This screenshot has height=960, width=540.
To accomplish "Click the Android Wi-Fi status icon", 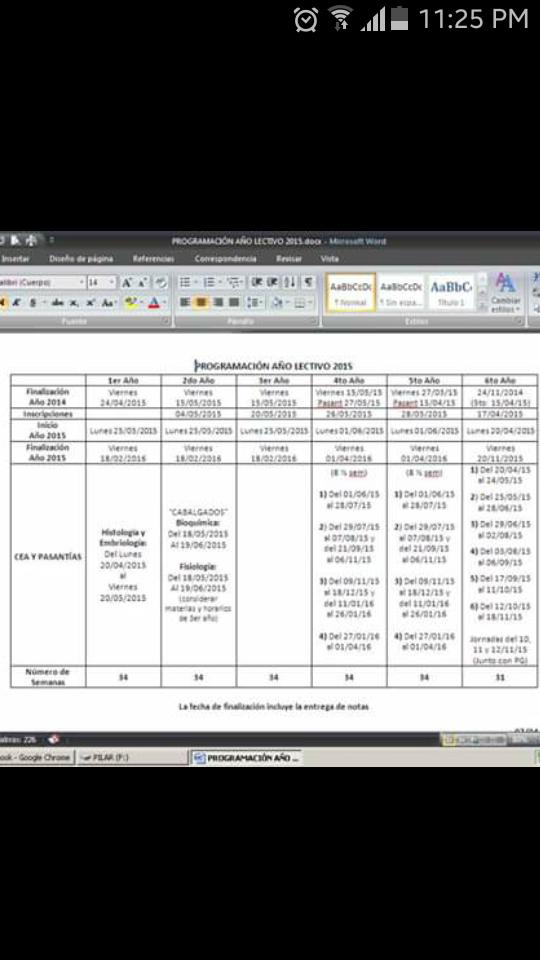I will coord(340,18).
